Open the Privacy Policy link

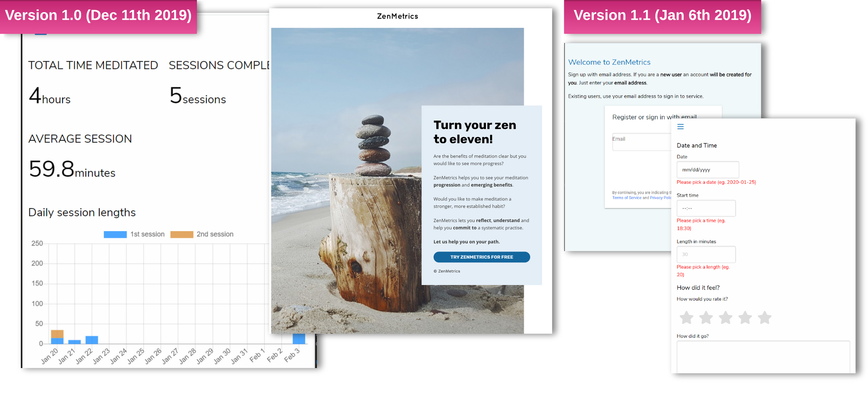[x=660, y=198]
